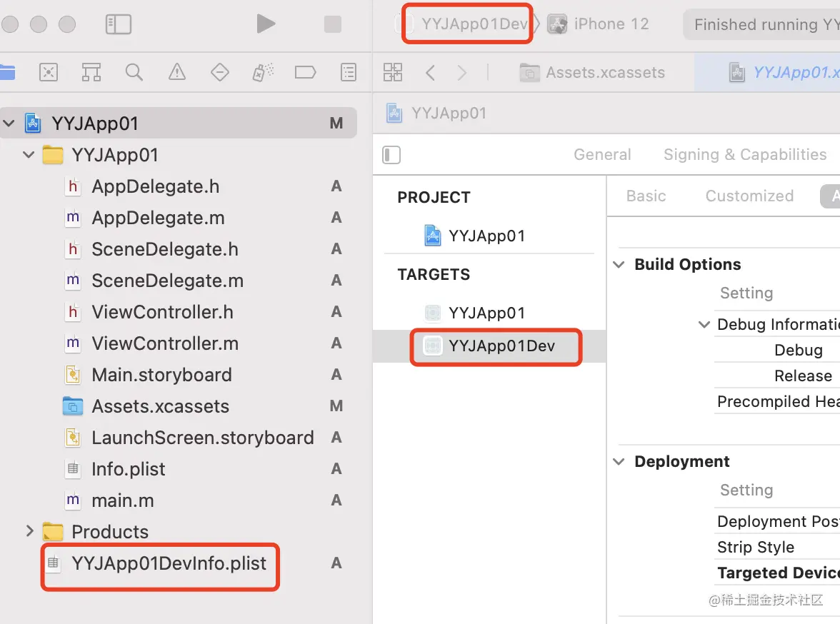
Task: Hide the project and targets list
Action: click(x=391, y=155)
